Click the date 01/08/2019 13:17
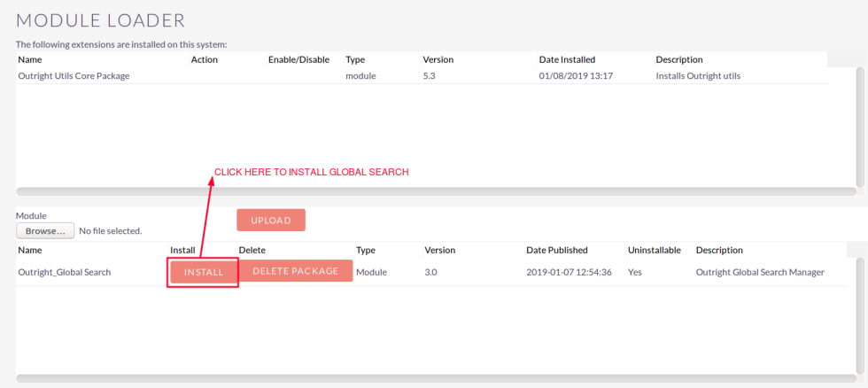 pyautogui.click(x=576, y=76)
